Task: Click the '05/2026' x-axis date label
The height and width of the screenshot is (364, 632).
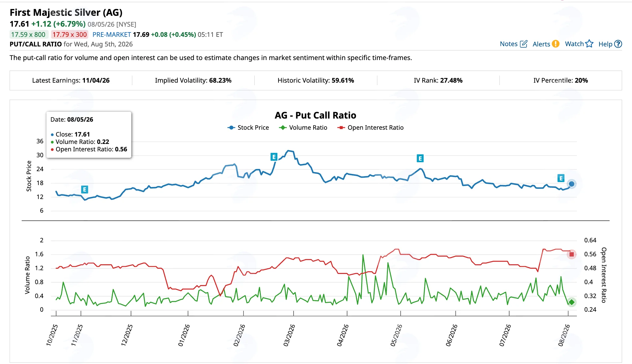Action: pos(396,335)
